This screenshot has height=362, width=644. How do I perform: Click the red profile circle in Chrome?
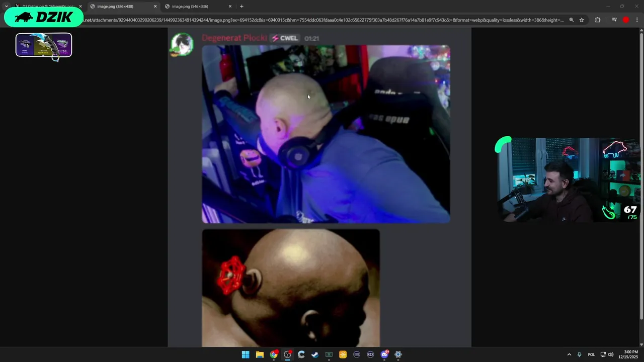click(x=626, y=20)
